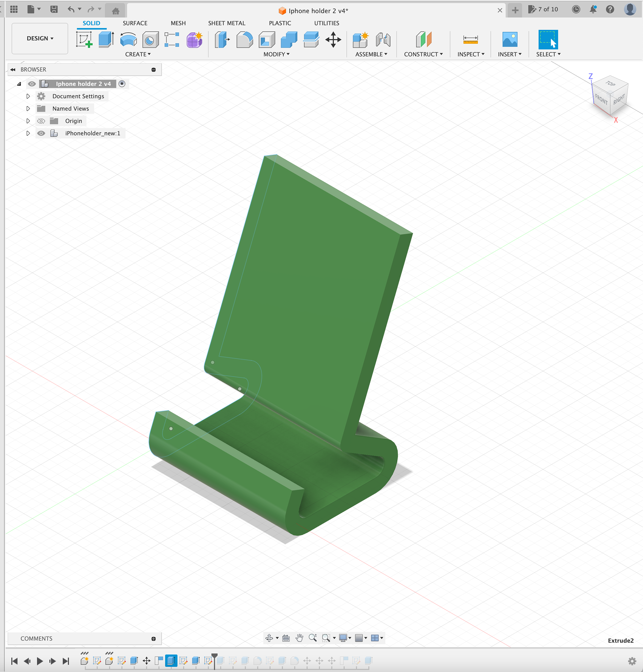Select the Extrude tool in Create
643x672 pixels.
106,40
